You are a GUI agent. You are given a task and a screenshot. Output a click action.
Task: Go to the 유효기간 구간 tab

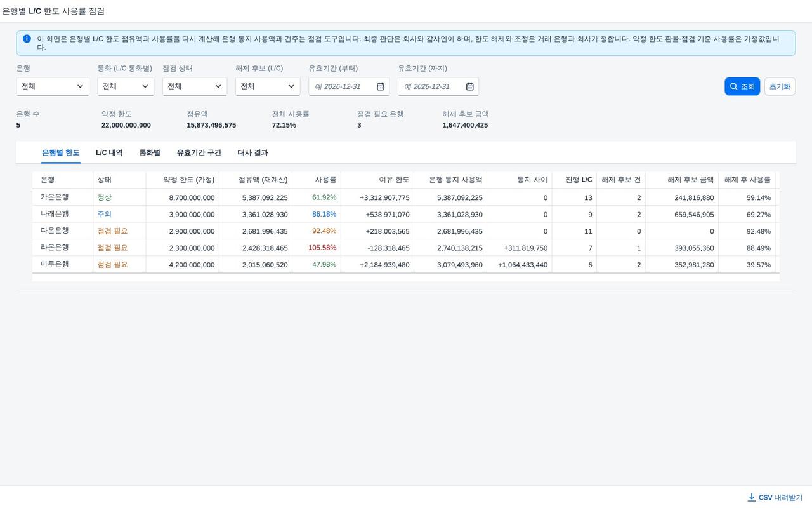click(x=199, y=153)
